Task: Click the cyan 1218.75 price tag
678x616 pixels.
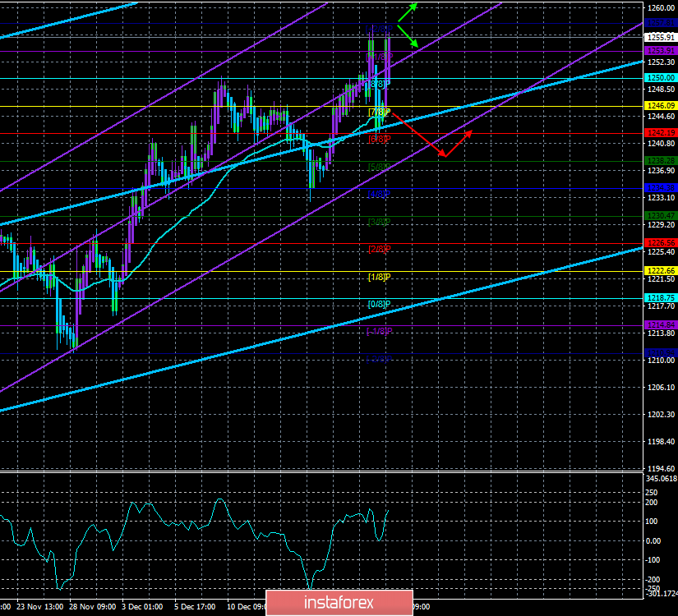Action: point(661,298)
